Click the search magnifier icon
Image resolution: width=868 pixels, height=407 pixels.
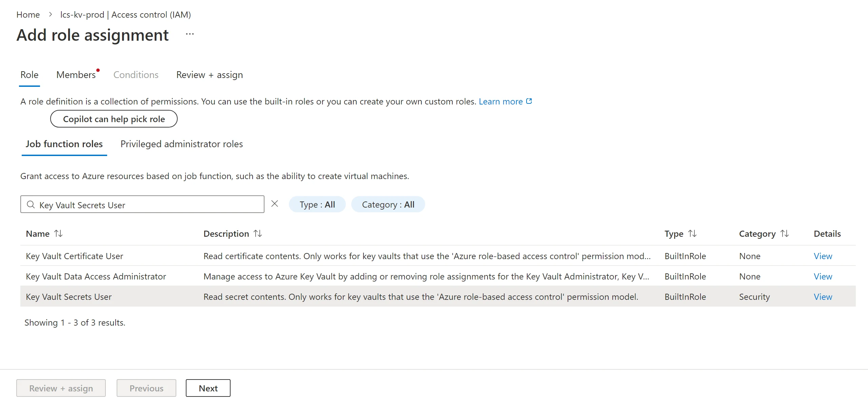pyautogui.click(x=31, y=205)
